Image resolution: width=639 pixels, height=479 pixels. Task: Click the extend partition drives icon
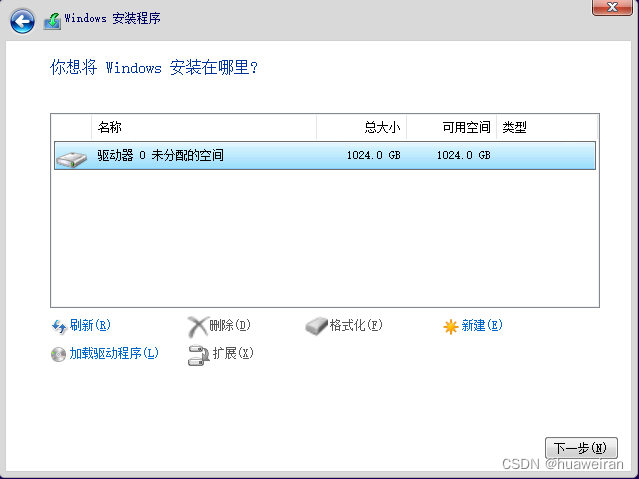[198, 355]
